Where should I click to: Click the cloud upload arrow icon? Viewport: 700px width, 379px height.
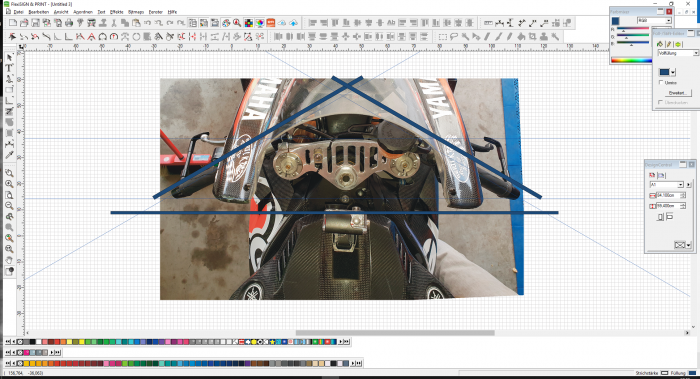pos(293,23)
